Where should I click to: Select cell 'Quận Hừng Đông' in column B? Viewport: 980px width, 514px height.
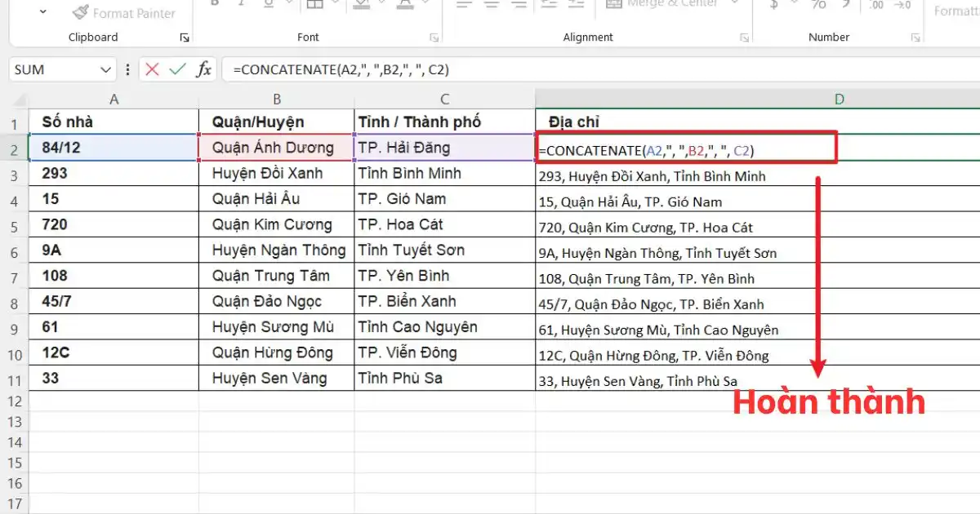click(277, 353)
